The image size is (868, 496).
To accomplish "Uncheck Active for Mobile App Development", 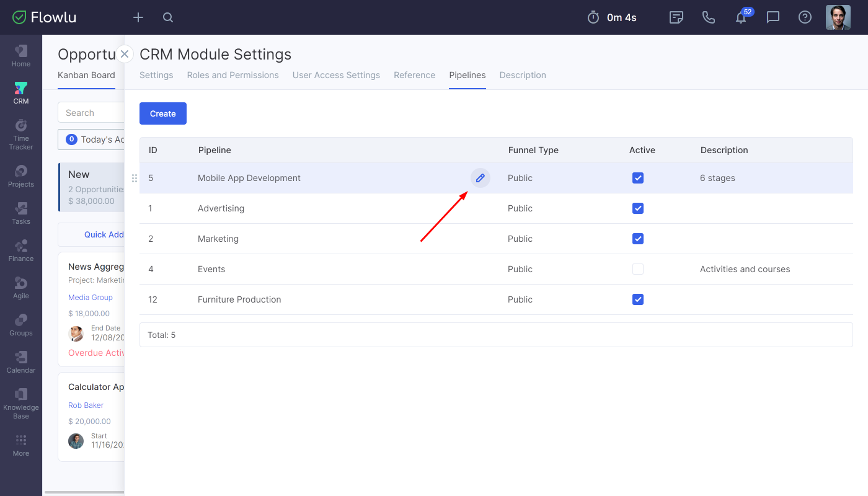I will [638, 178].
